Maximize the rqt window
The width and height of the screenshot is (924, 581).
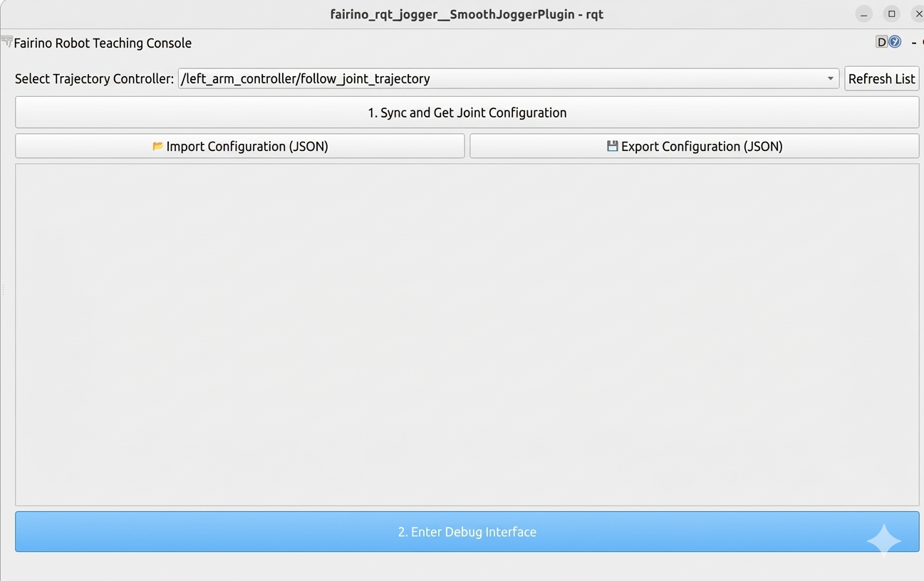click(891, 14)
